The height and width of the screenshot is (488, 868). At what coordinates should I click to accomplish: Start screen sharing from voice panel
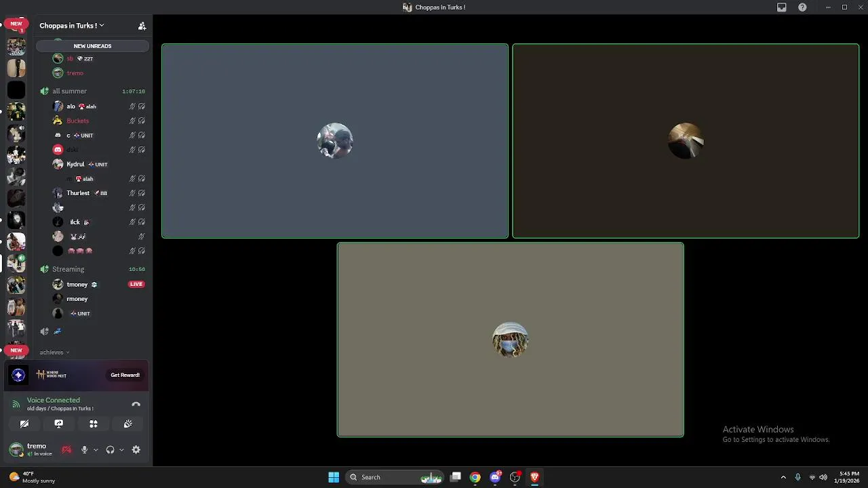click(59, 424)
